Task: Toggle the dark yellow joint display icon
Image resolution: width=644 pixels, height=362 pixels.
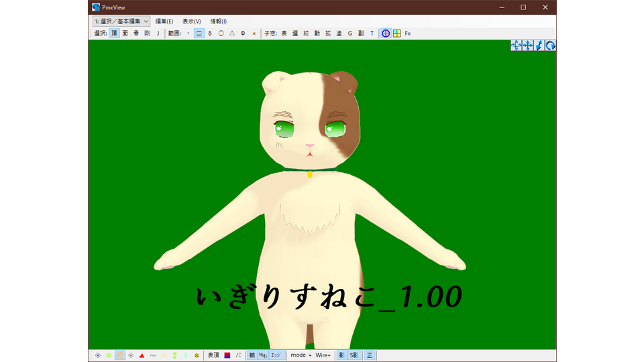Action: [x=197, y=355]
